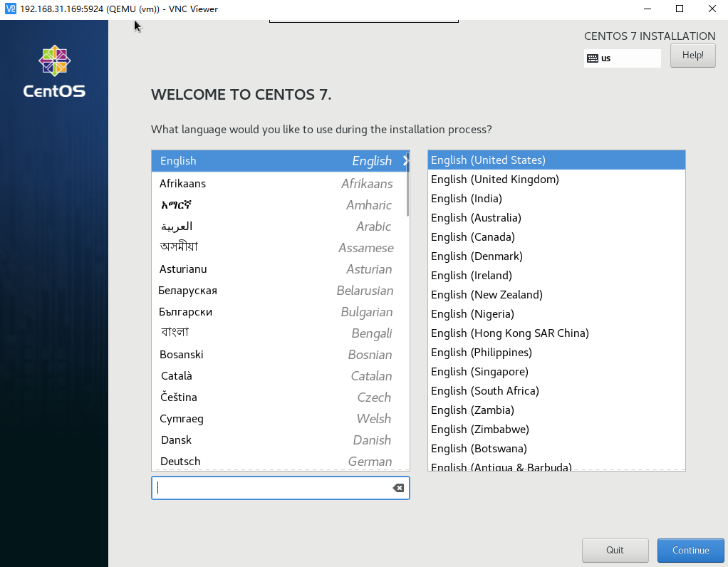The image size is (728, 567).
Task: Choose English (Hong Kong SAR China) locale
Action: pyautogui.click(x=556, y=333)
